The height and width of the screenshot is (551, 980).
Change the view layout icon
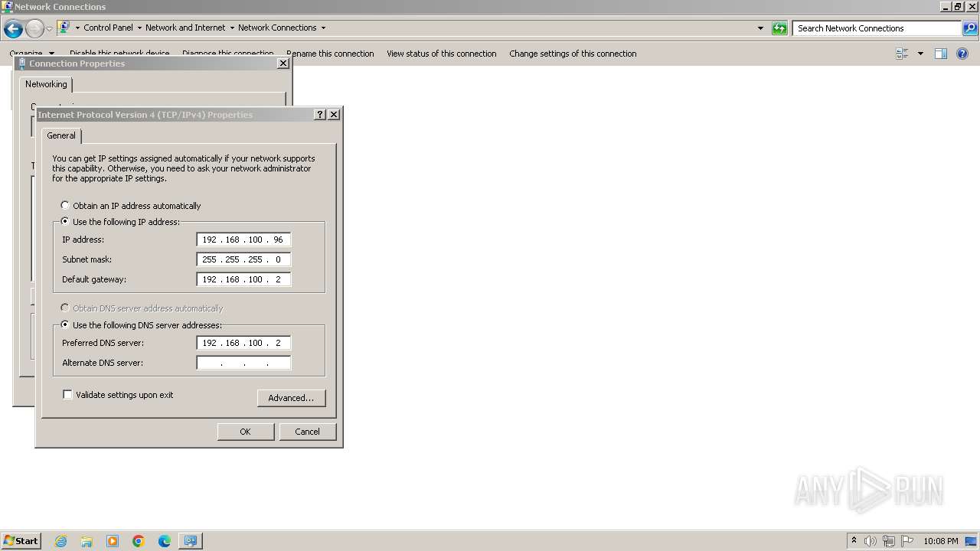(902, 54)
